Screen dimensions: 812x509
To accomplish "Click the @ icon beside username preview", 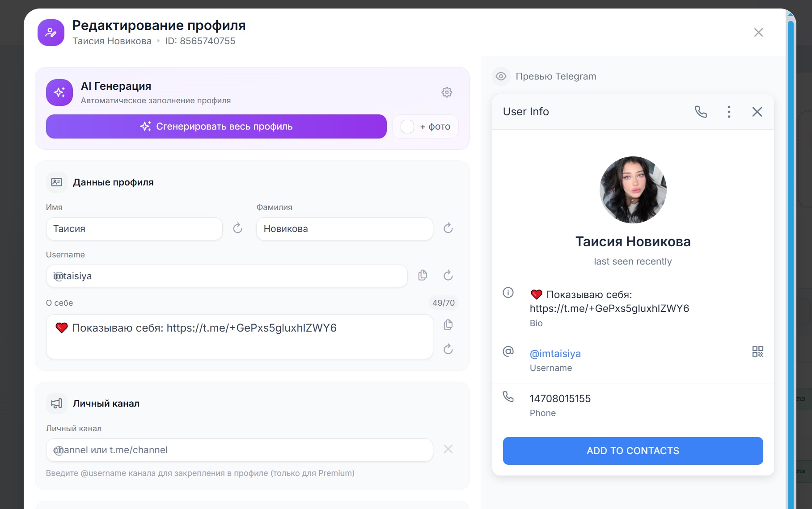I will 508,352.
